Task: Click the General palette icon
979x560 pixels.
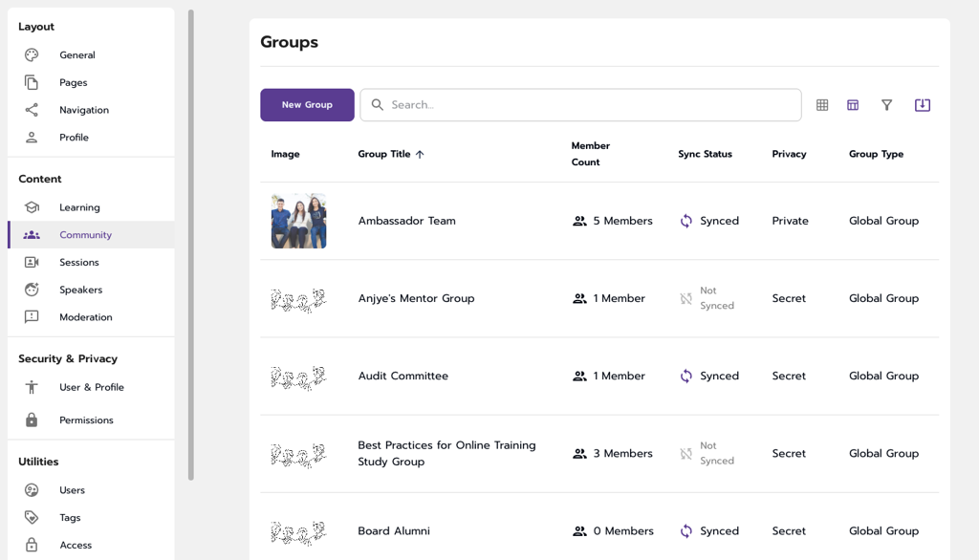Action: point(32,54)
